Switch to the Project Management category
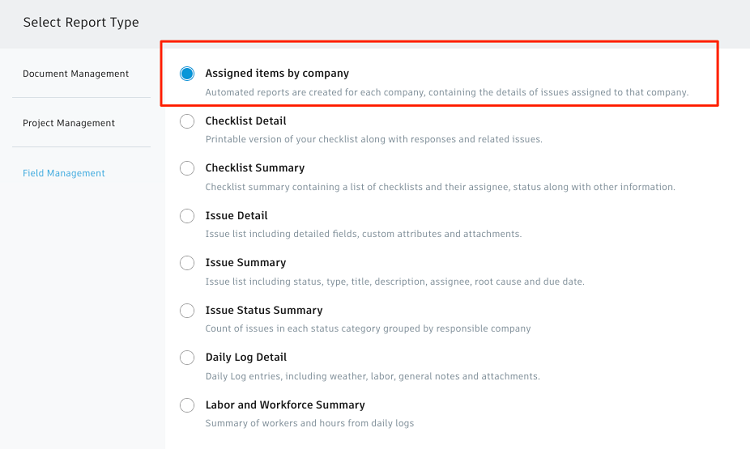 pyautogui.click(x=69, y=123)
